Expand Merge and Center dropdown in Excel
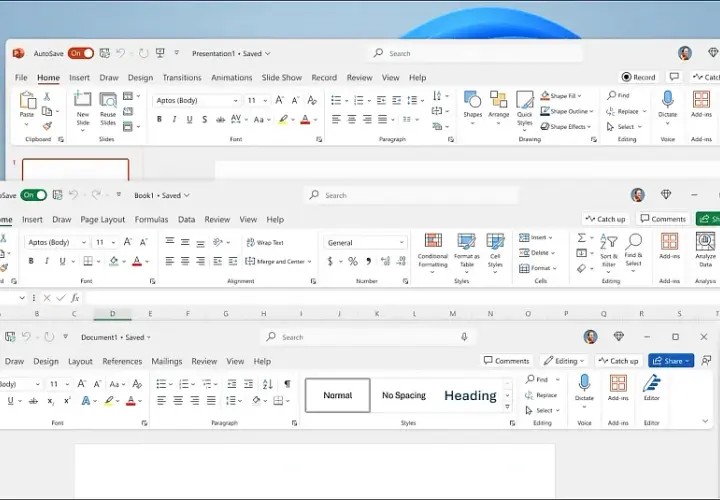Screen dimensions: 720x500 point(309,262)
